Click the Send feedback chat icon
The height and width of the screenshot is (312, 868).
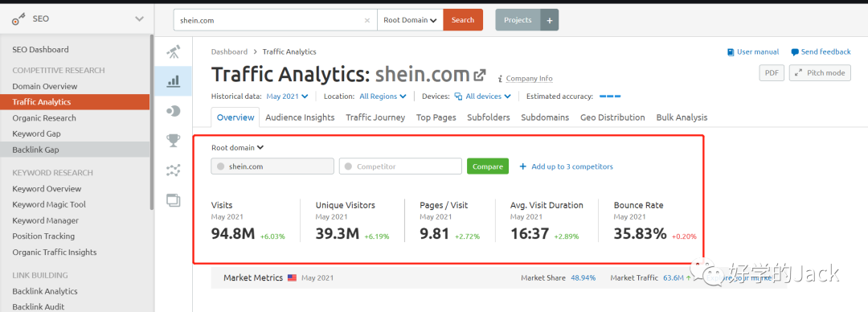pos(795,52)
